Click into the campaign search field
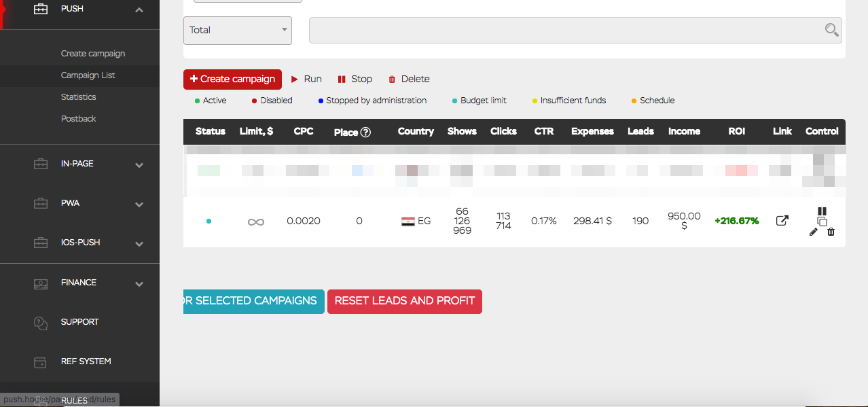 tap(564, 31)
